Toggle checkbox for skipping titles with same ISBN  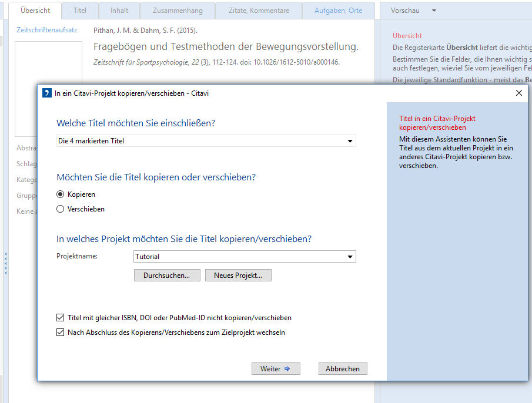(x=60, y=318)
